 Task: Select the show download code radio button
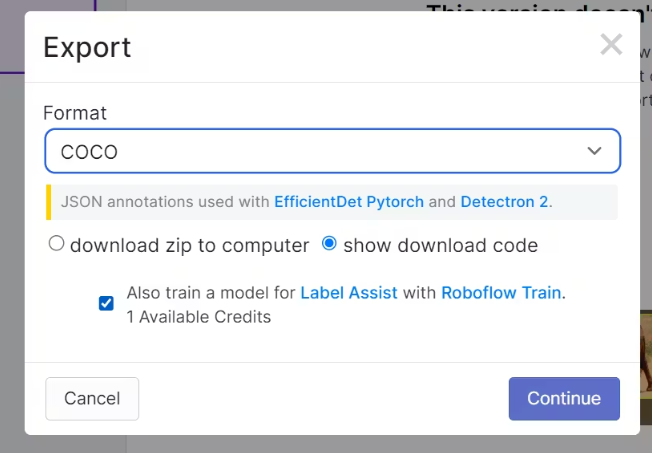329,243
